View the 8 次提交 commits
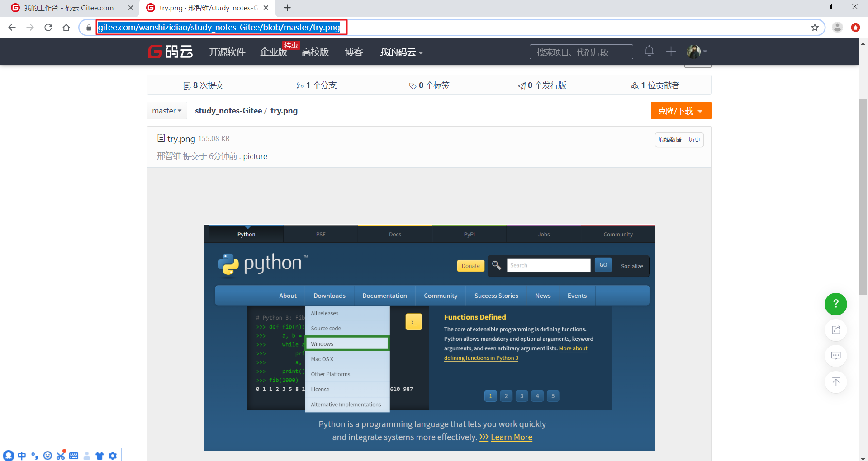The height and width of the screenshot is (461, 868). 204,85
